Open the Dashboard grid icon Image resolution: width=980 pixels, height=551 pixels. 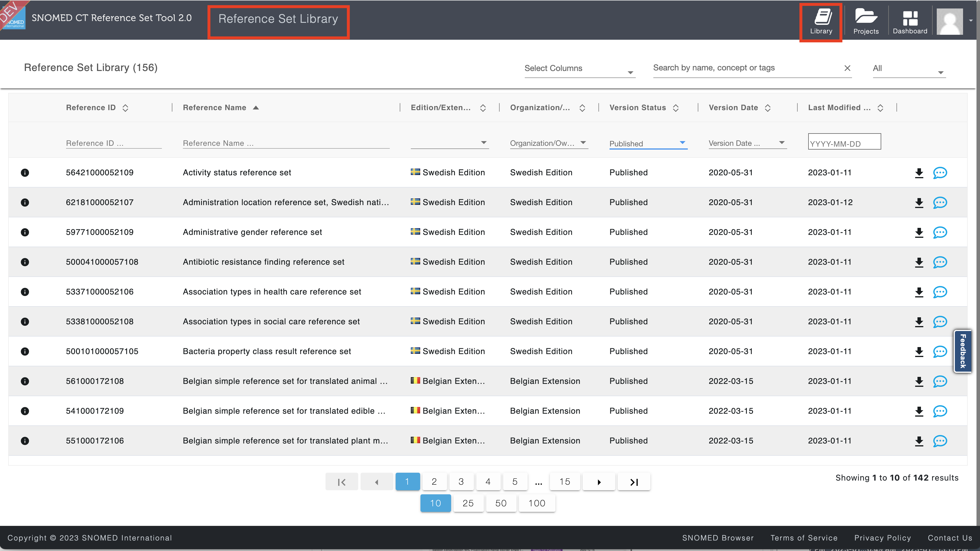tap(910, 22)
